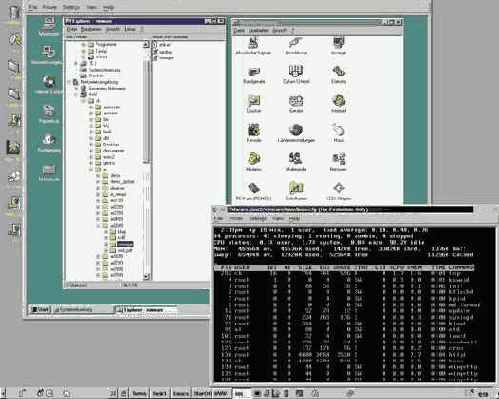
Task: Open the Netzwerk control panel icon
Action: pyautogui.click(x=338, y=162)
